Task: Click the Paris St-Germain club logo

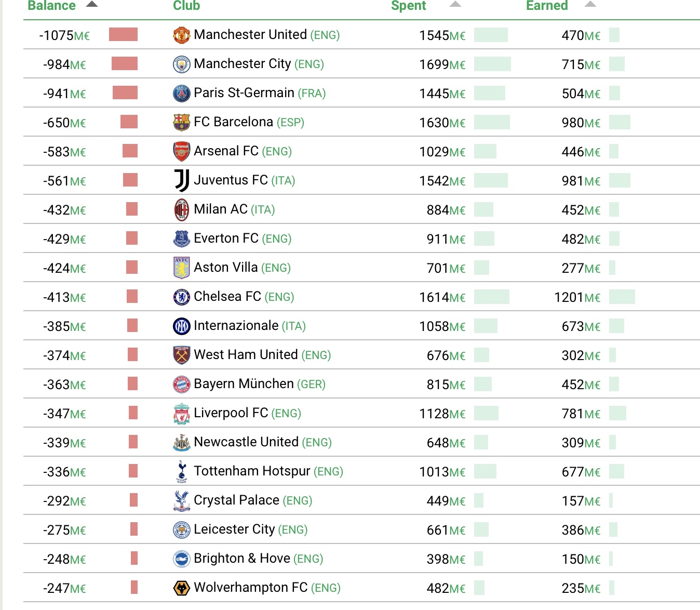Action: click(x=181, y=94)
